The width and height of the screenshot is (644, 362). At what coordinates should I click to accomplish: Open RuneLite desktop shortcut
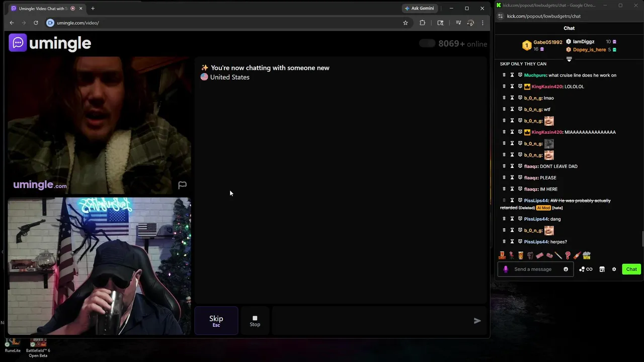click(13, 346)
